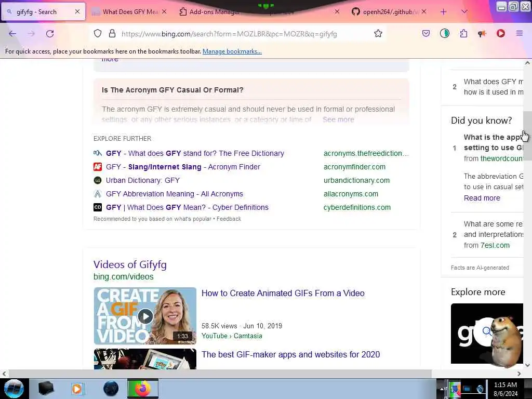Open How to Create Animated GIFs title

283,293
